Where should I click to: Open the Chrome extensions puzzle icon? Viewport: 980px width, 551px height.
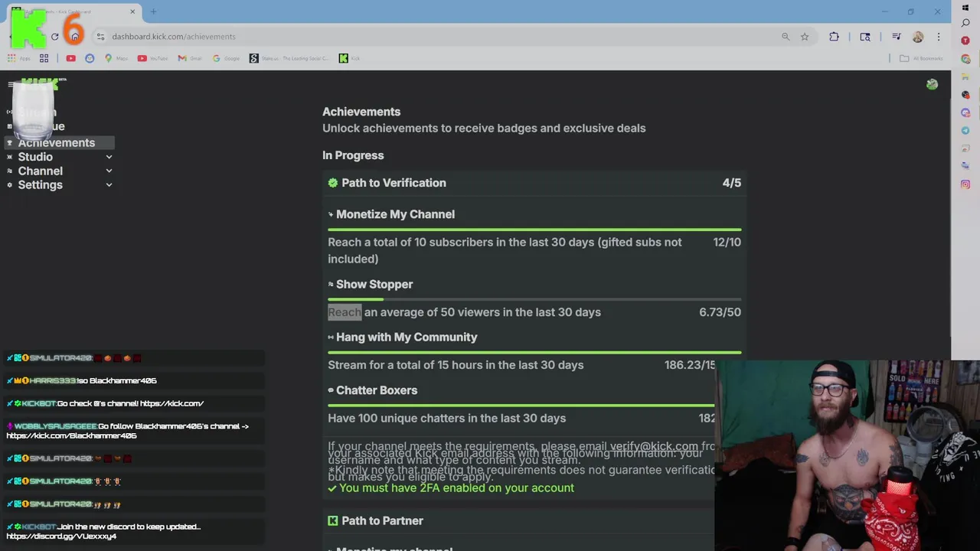(834, 37)
